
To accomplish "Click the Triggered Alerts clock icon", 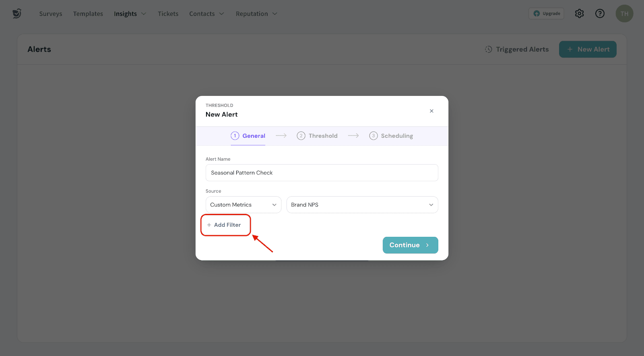I will click(x=489, y=49).
